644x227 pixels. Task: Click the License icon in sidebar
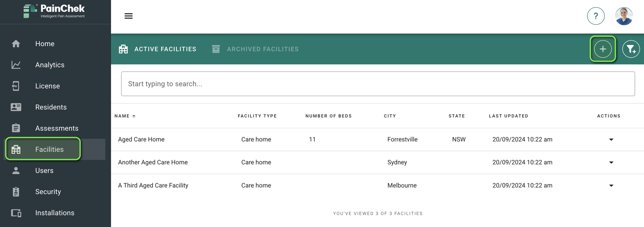(16, 86)
